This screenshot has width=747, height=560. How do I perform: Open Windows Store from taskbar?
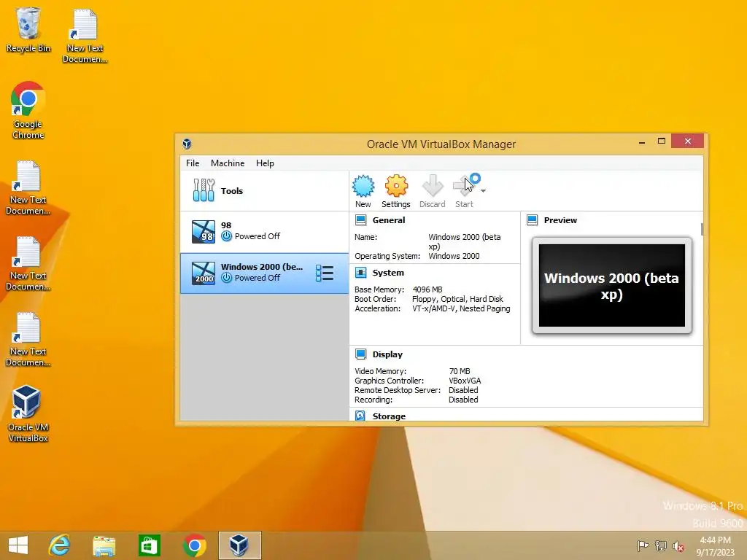[x=149, y=545]
